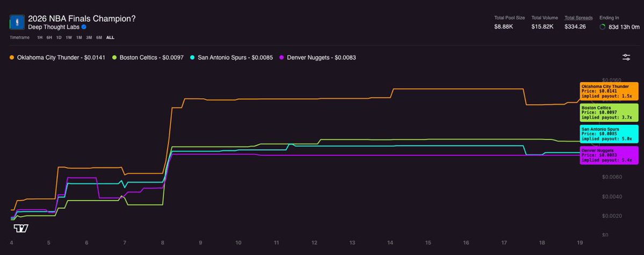This screenshot has height=255, width=644.
Task: Click the San Antonio Spurs price tooltip
Action: tap(609, 134)
